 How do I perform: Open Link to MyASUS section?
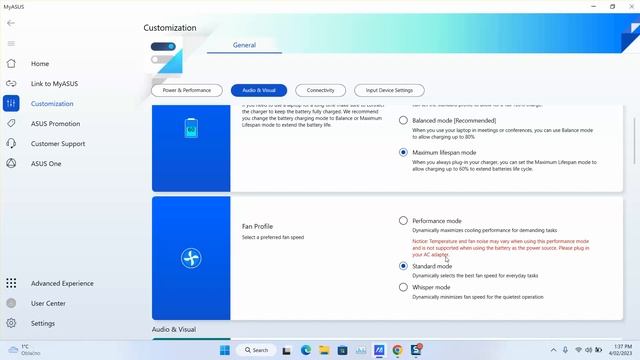tap(54, 84)
